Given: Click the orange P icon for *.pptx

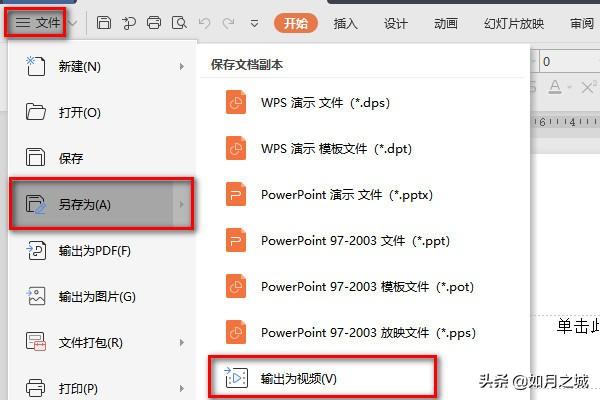Looking at the screenshot, I should pos(236,194).
